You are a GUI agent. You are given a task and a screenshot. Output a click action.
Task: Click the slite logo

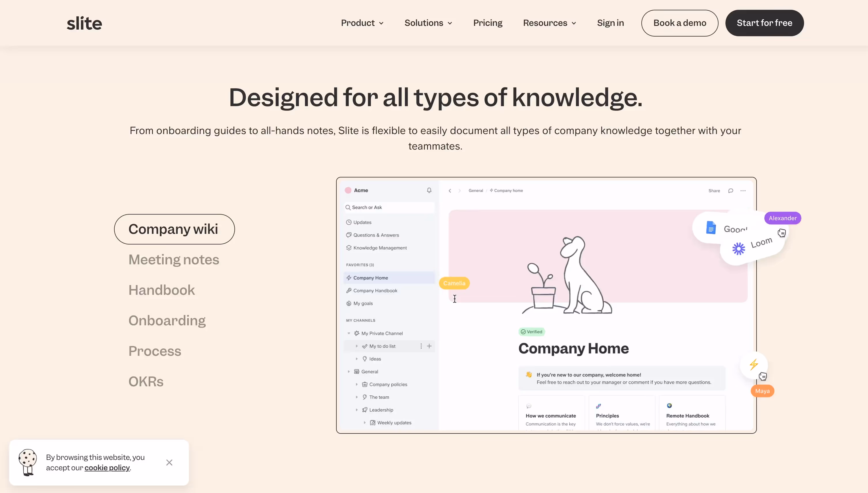tap(84, 23)
